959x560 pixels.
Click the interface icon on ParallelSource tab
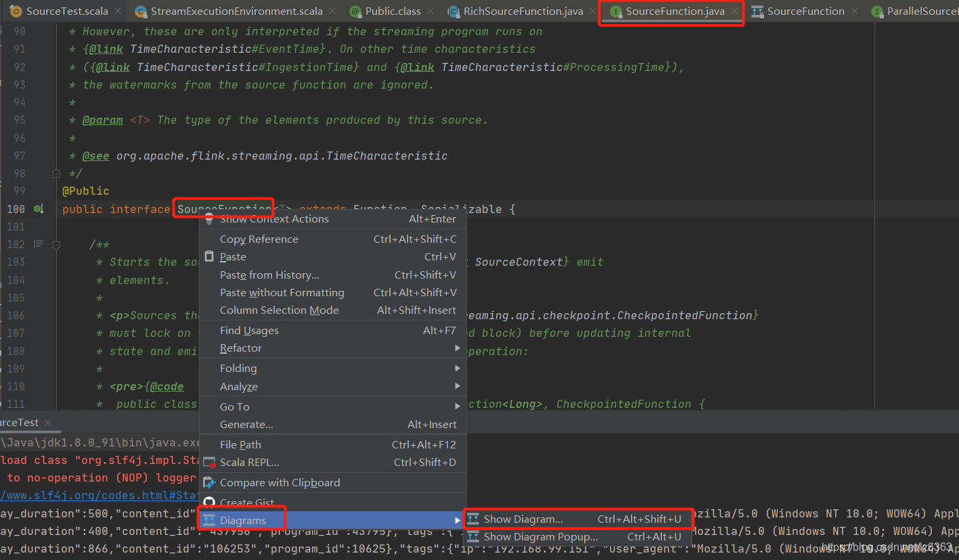pyautogui.click(x=877, y=11)
